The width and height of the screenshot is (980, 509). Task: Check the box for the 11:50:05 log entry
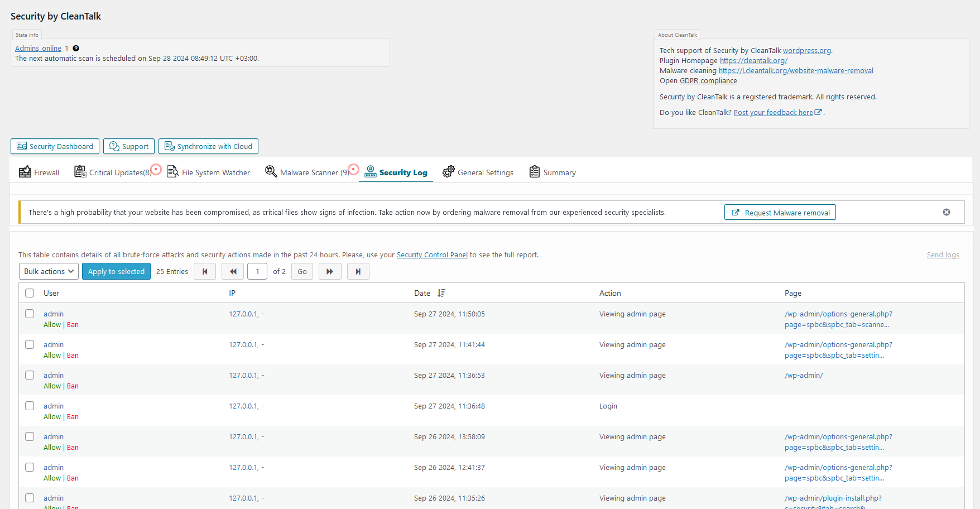30,314
